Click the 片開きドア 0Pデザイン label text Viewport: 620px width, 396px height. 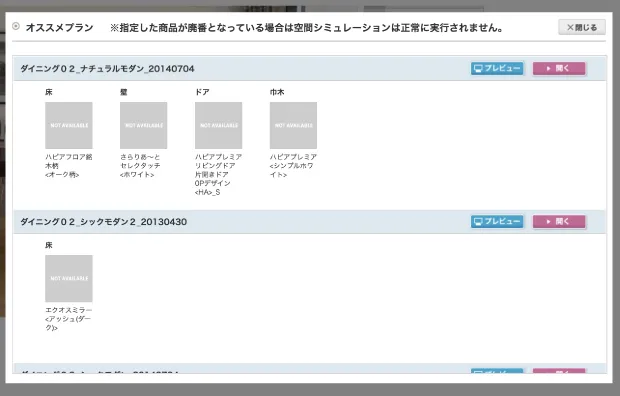click(213, 179)
